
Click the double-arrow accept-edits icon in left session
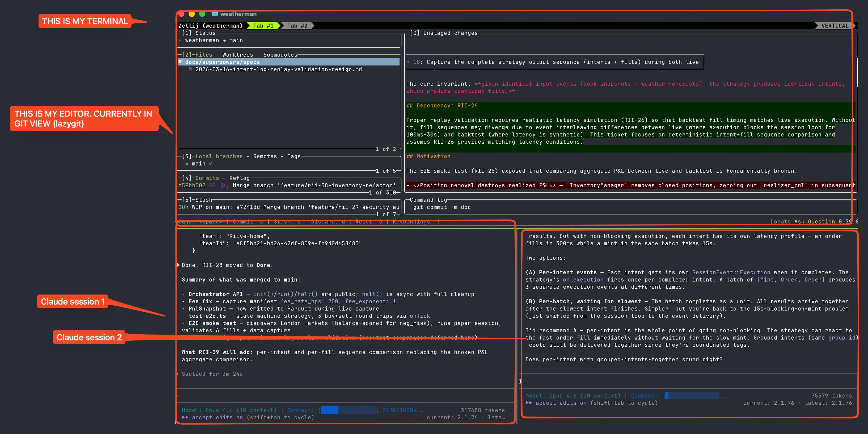pos(186,417)
